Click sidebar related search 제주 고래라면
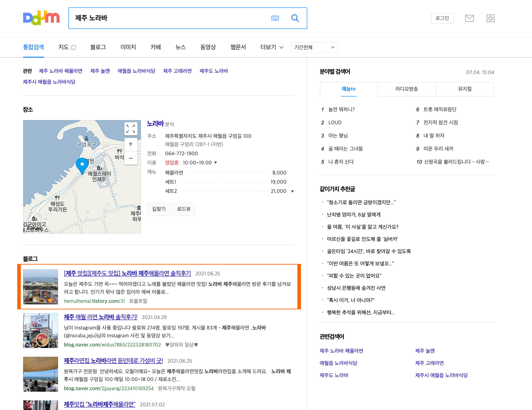 point(429,363)
